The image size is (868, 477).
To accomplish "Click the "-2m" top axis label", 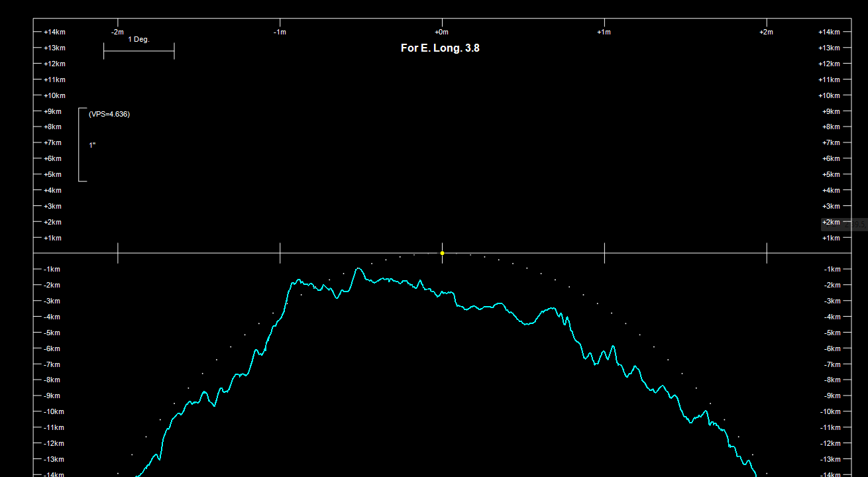I will [x=117, y=32].
